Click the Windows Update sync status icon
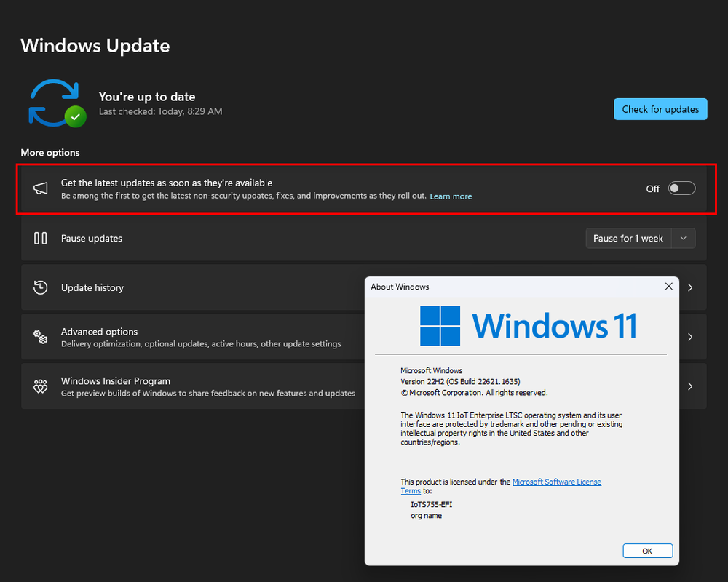728x582 pixels. [58, 103]
